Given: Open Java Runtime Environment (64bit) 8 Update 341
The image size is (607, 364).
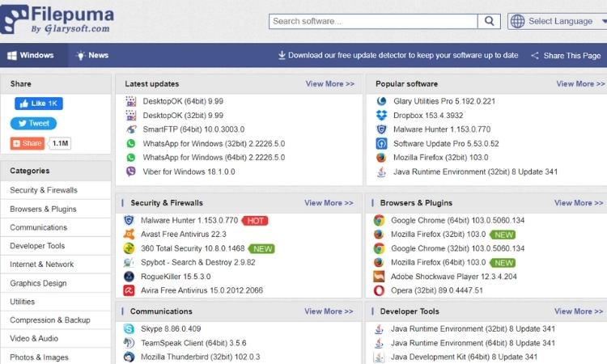Looking at the screenshot, I should point(473,343).
